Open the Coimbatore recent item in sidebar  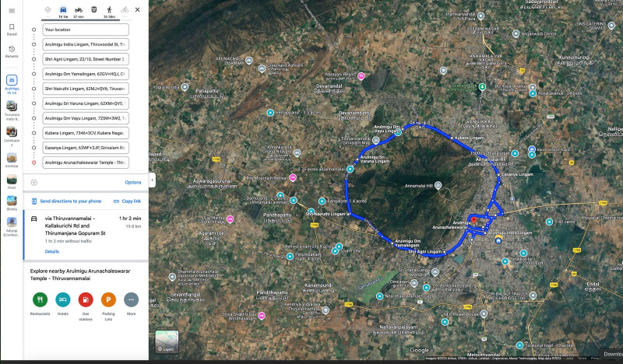point(12,136)
